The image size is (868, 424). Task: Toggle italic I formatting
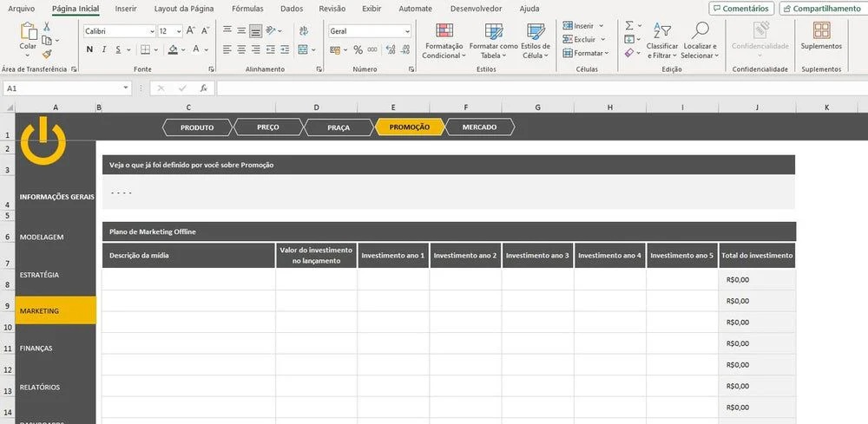(104, 49)
